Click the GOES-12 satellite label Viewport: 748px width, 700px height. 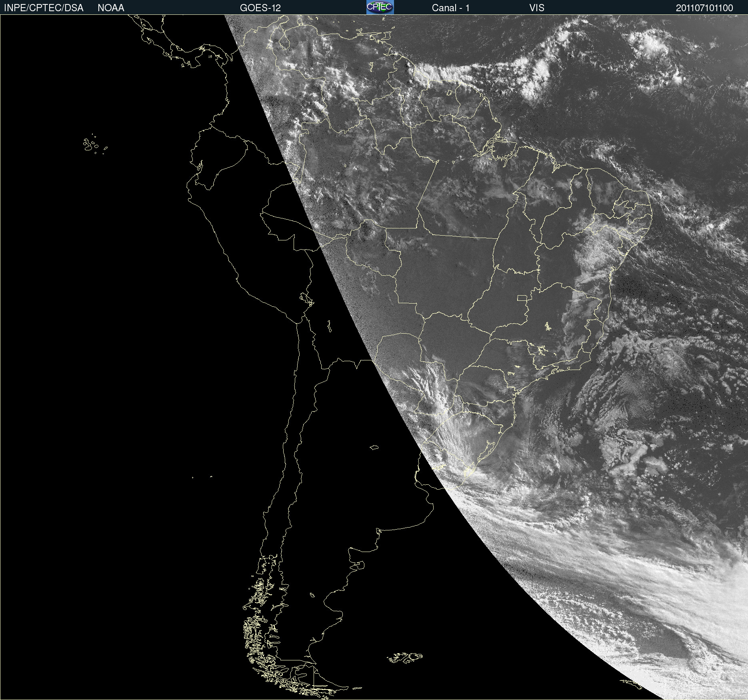[x=260, y=8]
